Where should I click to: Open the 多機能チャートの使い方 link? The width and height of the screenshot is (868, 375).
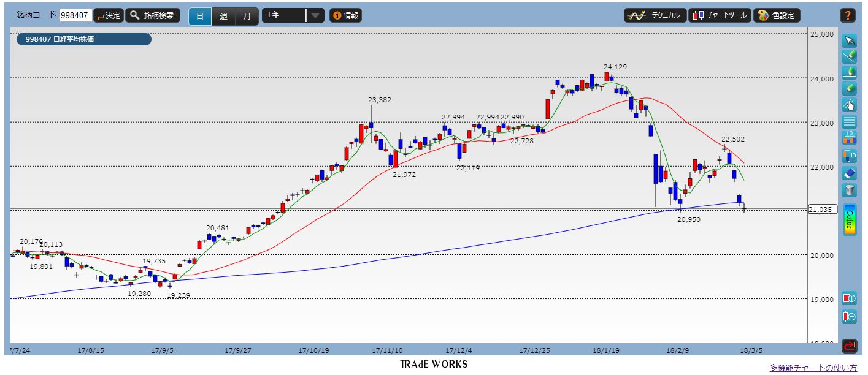point(813,368)
